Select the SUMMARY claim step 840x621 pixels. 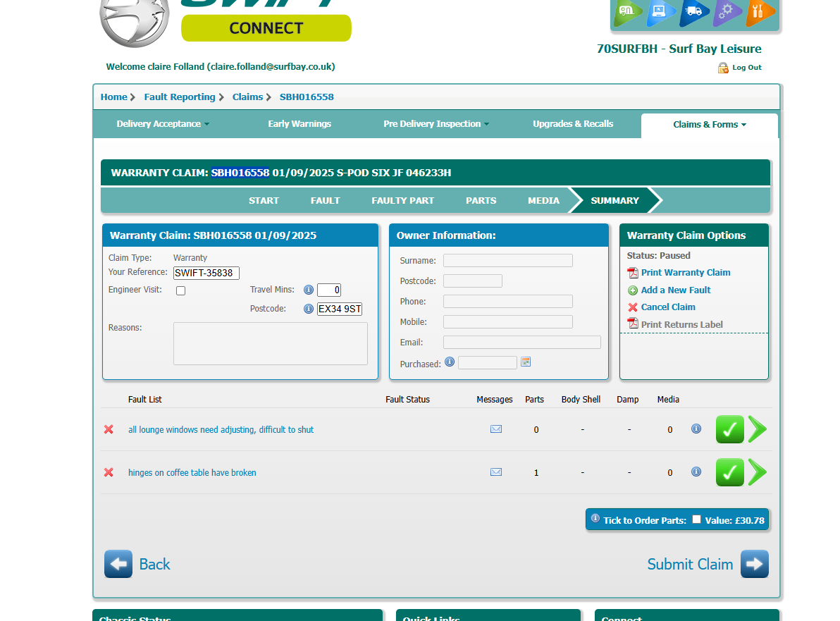[615, 200]
